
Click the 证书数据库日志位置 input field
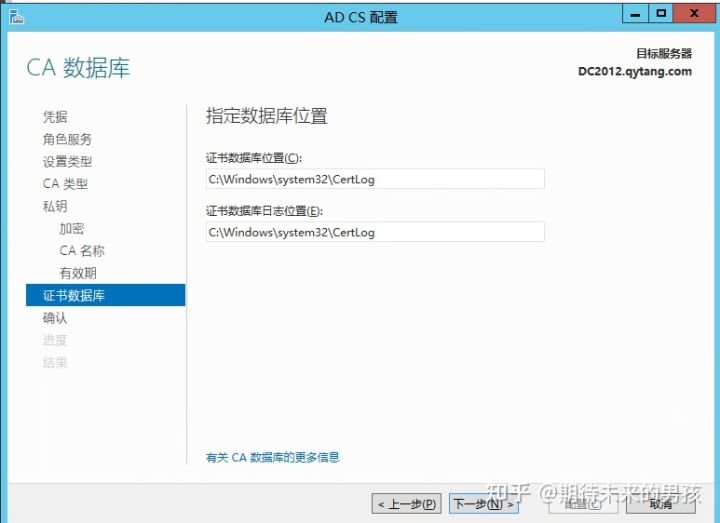coord(375,232)
